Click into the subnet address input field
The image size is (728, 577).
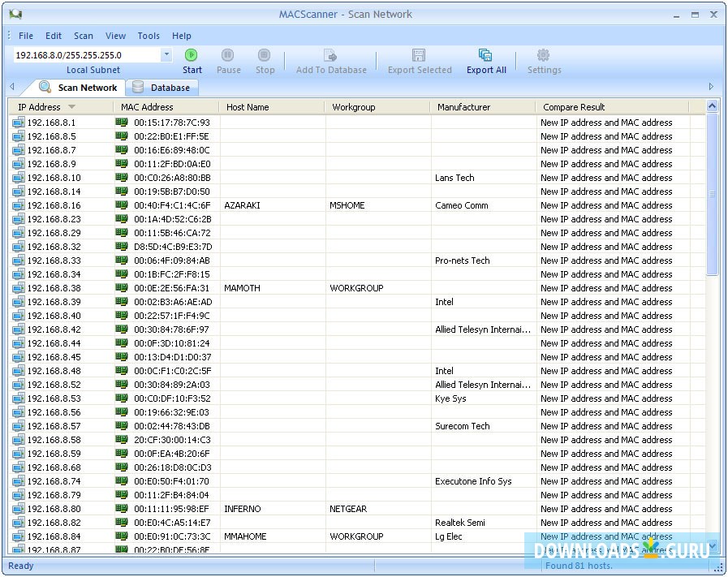(x=85, y=55)
